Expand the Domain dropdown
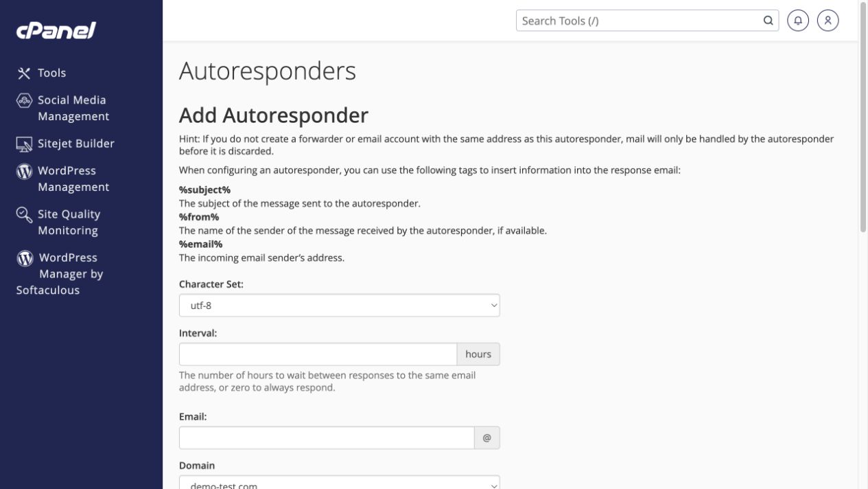The image size is (868, 489). point(340,482)
